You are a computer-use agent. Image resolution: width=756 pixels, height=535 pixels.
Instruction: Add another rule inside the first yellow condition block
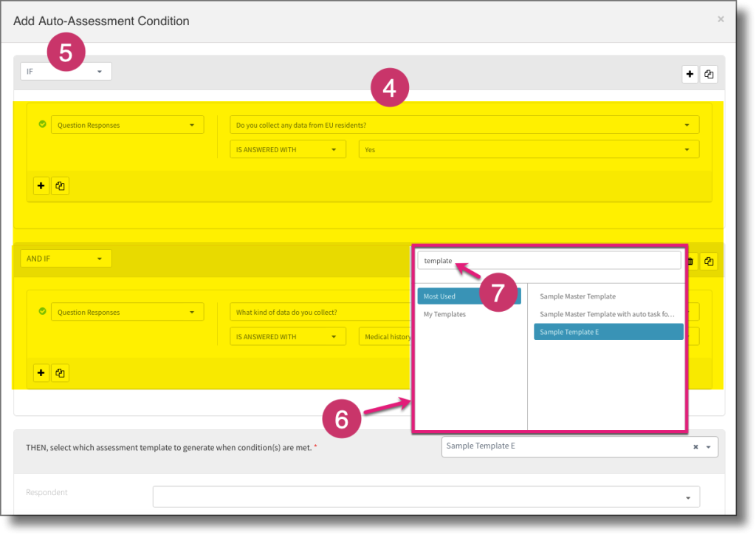(x=41, y=185)
